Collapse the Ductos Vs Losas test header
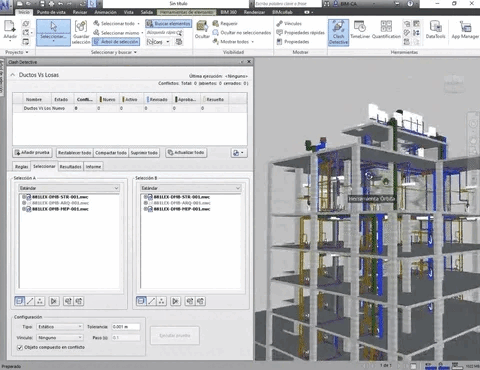Viewport: 480px width, 370px height. click(13, 75)
